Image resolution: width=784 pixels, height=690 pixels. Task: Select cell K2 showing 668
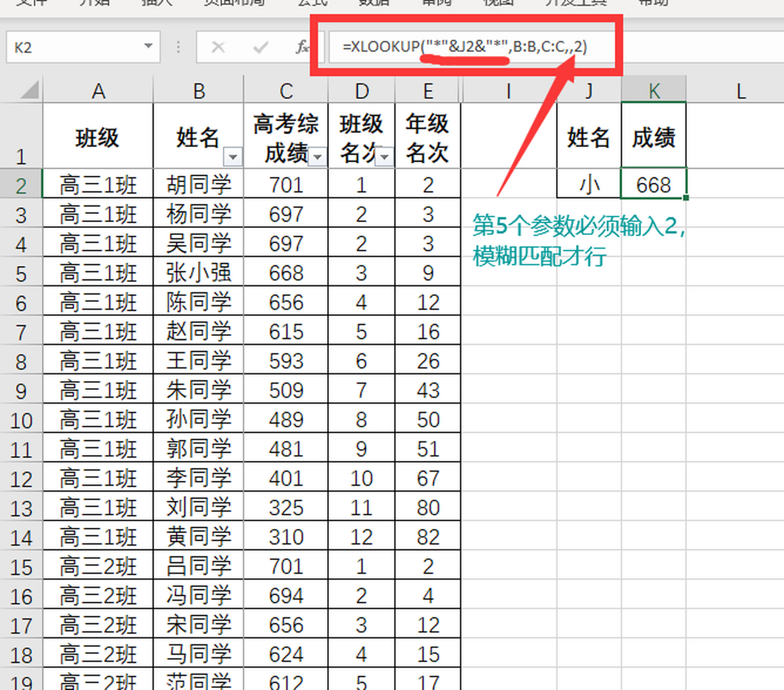[x=654, y=184]
